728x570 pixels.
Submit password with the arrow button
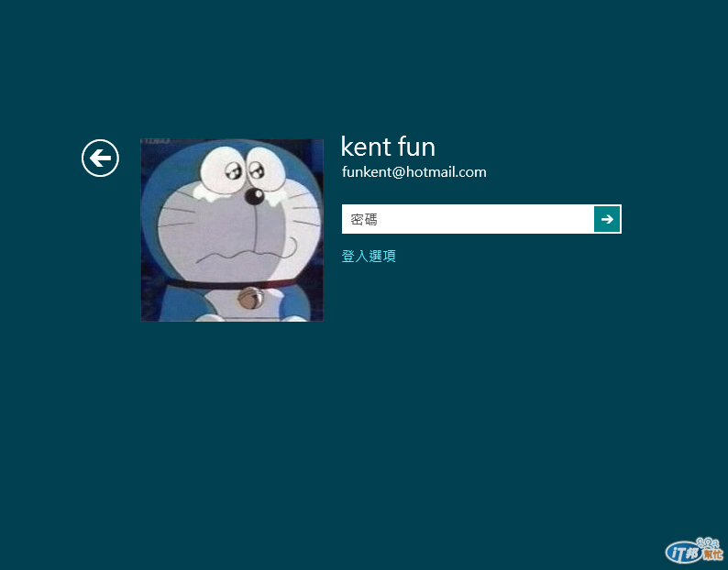(607, 219)
